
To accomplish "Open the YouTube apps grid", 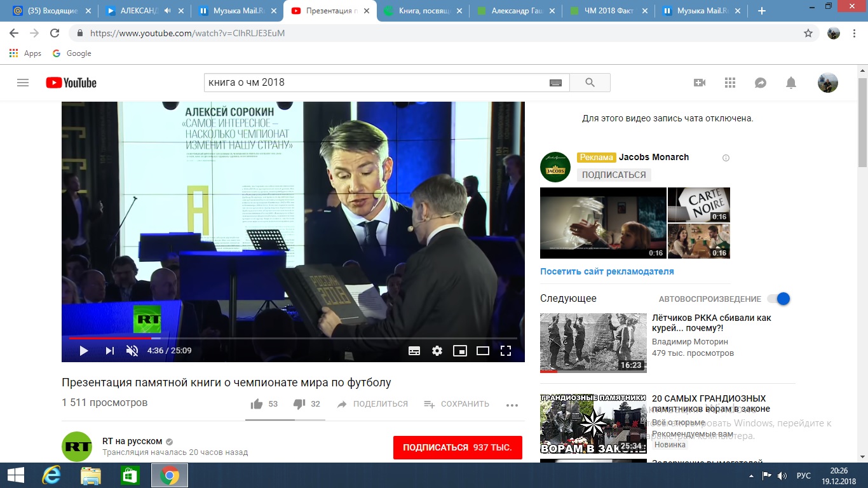I will tap(730, 83).
